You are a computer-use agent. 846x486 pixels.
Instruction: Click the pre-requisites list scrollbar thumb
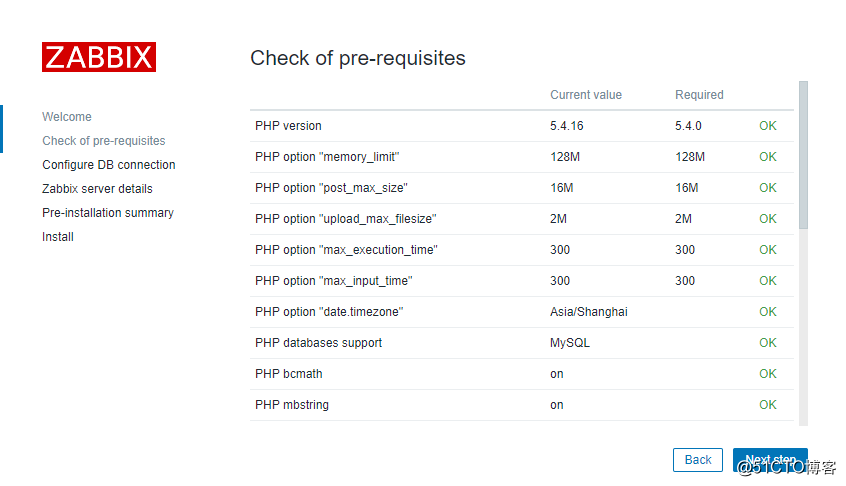tap(803, 155)
